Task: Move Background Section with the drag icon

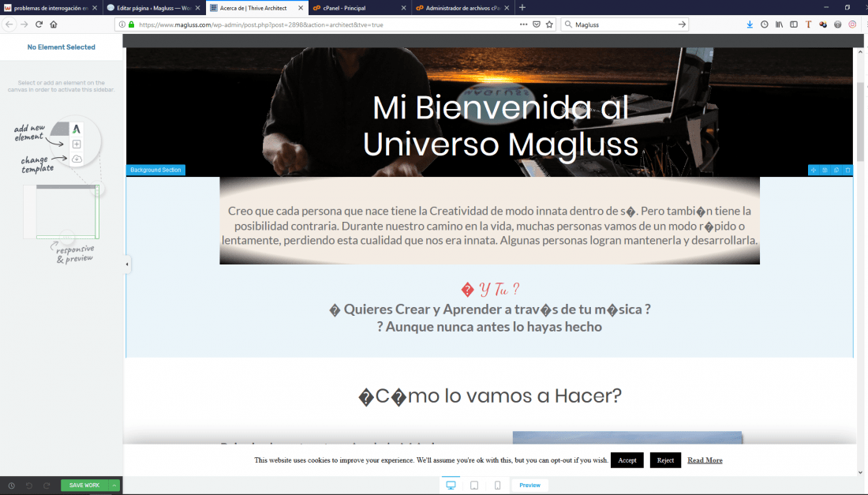Action: 814,170
